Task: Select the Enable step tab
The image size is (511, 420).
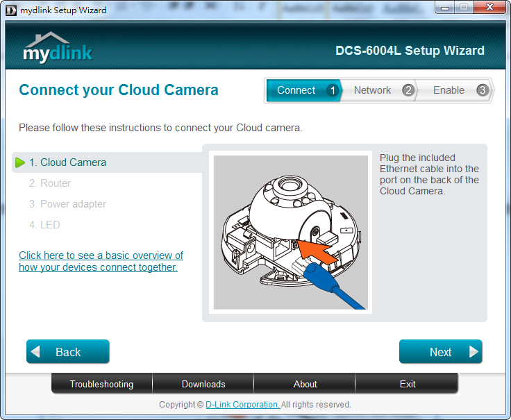Action: [449, 90]
